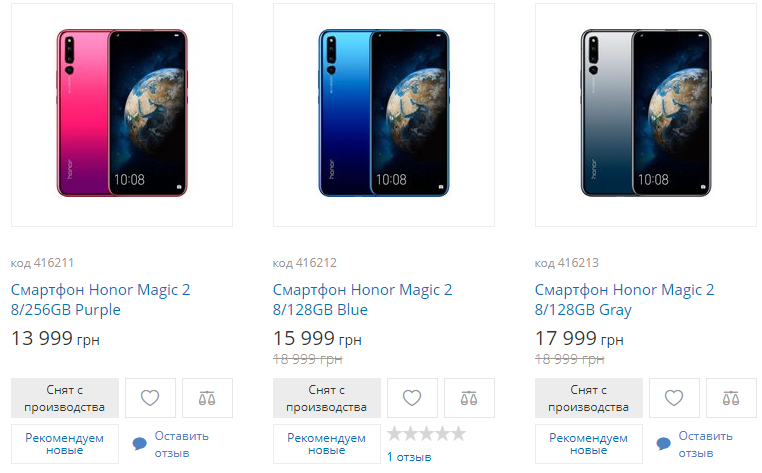Click the Purple phone product image
Screen dimensions: 762x473
tap(121, 113)
